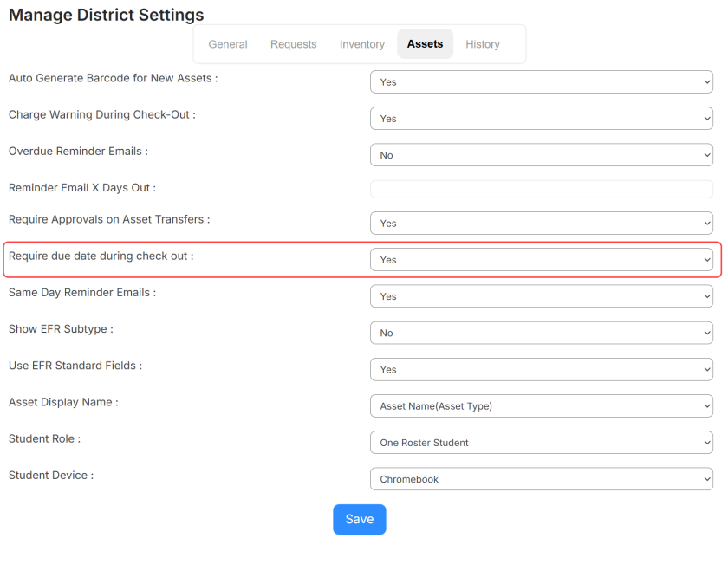Click the Reminder Email X Days Out field

[541, 189]
